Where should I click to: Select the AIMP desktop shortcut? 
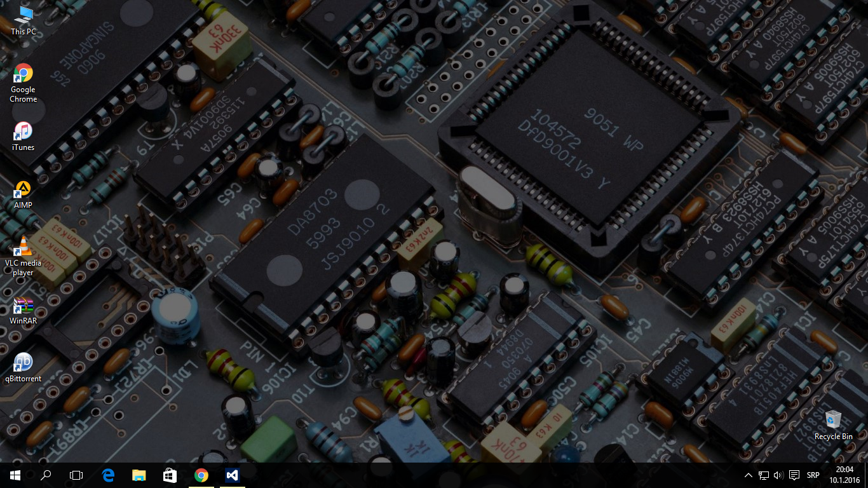24,194
